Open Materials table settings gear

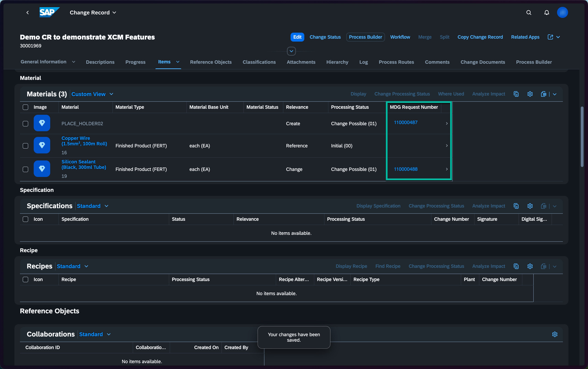[530, 94]
